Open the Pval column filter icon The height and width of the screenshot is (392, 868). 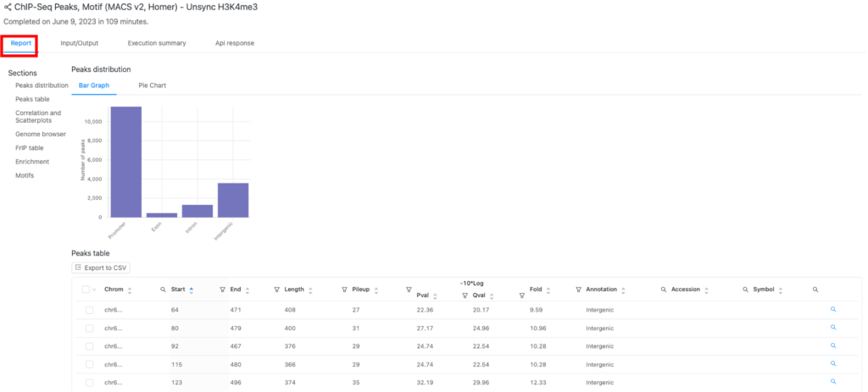pyautogui.click(x=465, y=295)
